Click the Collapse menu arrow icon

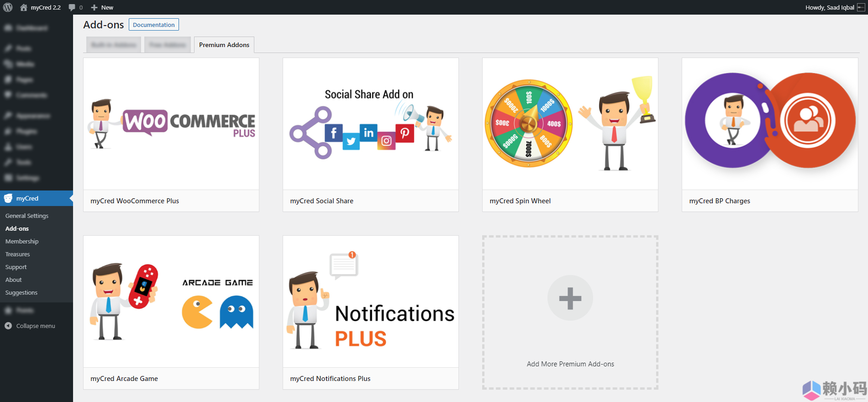(8, 326)
